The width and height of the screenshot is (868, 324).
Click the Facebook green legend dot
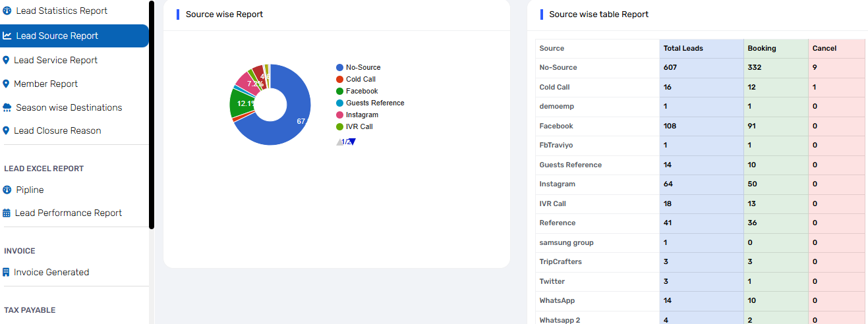339,91
